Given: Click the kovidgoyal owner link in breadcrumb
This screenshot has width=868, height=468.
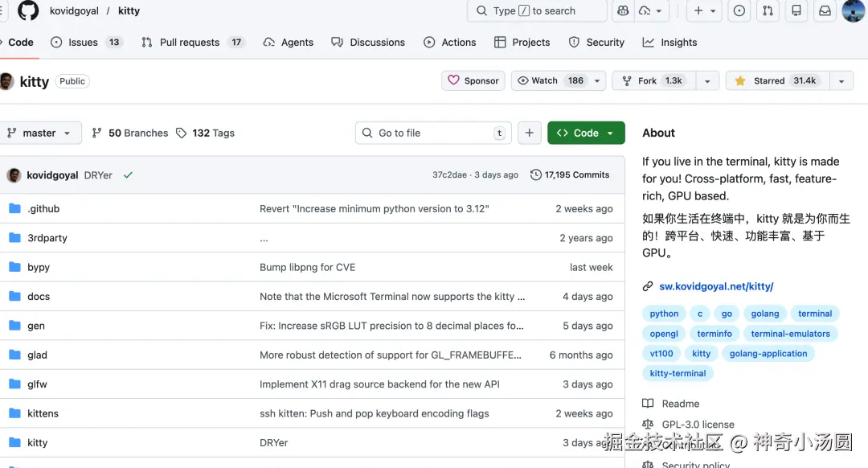Looking at the screenshot, I should 74,10.
